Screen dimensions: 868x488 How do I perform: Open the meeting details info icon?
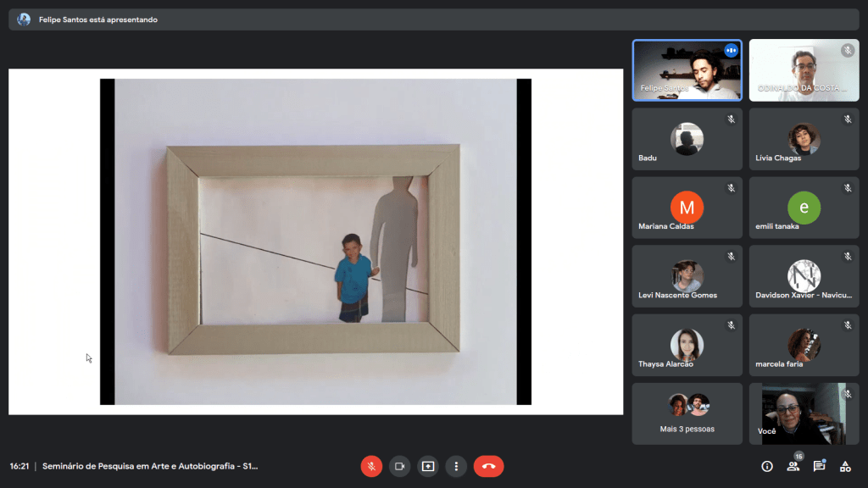point(767,466)
